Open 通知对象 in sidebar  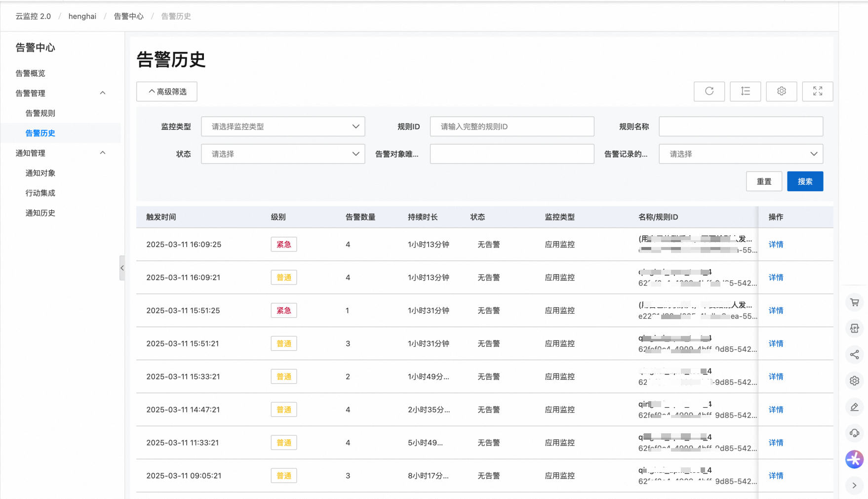pos(40,173)
